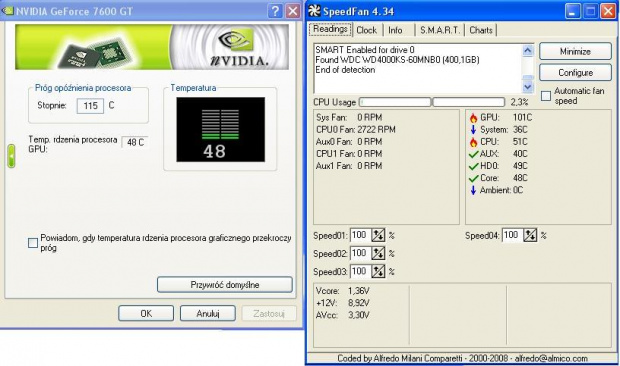Screen dimensions: 620x366
Task: Click the second CPU Usage progress bar
Action: point(469,102)
